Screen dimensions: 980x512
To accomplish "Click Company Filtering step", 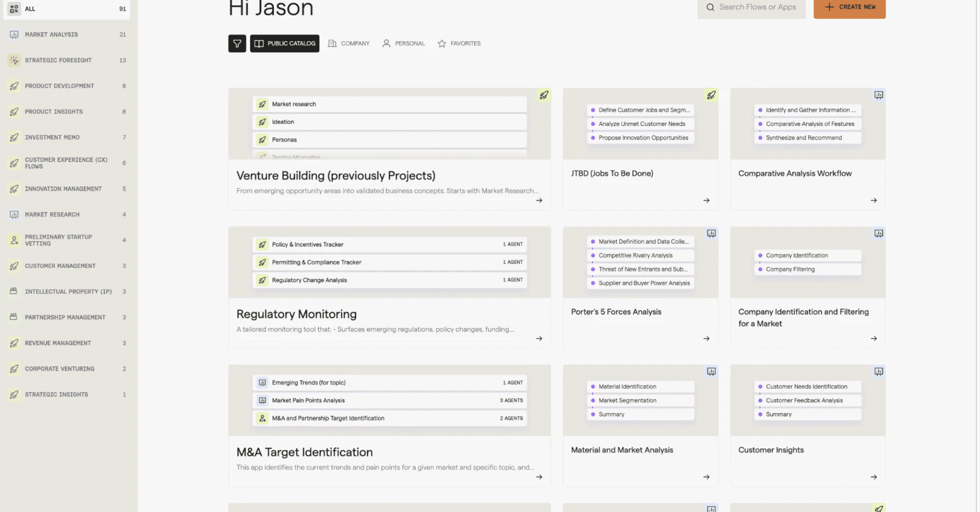I will 808,270.
